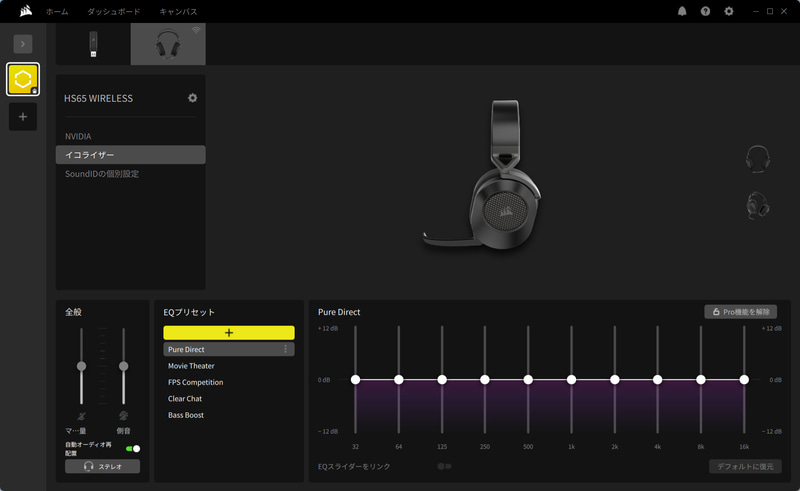
Task: Select the Pure Direct preset
Action: (229, 349)
